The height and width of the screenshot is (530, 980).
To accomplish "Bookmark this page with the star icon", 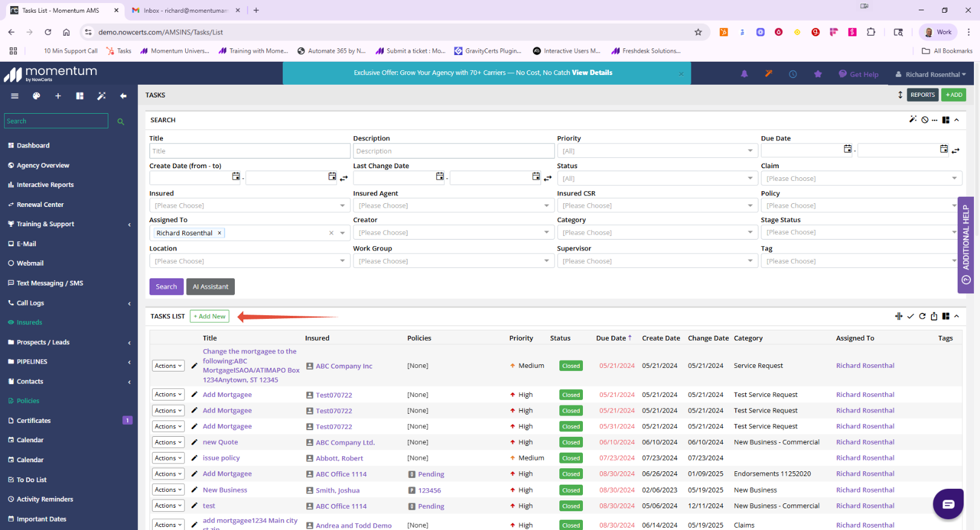I will [x=698, y=32].
